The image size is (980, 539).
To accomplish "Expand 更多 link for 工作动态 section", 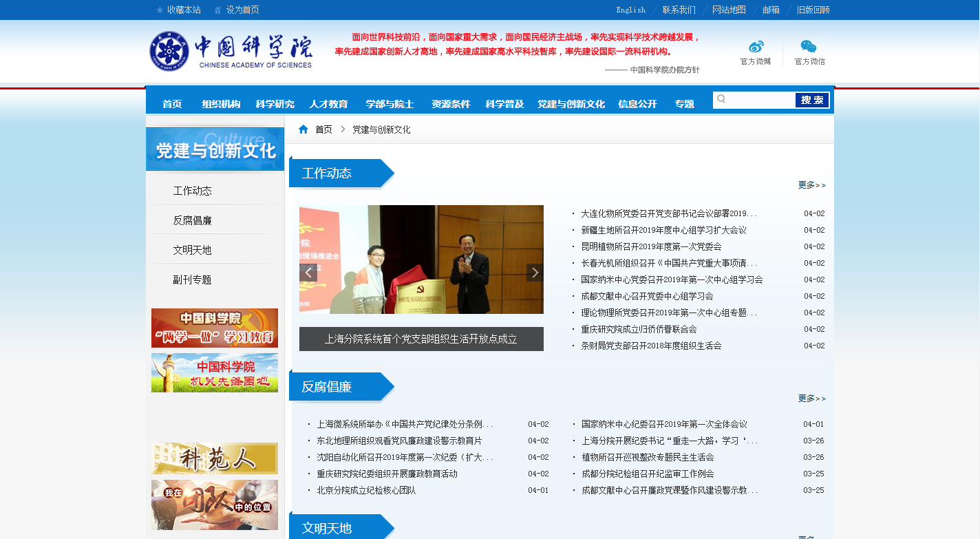I will (x=811, y=185).
